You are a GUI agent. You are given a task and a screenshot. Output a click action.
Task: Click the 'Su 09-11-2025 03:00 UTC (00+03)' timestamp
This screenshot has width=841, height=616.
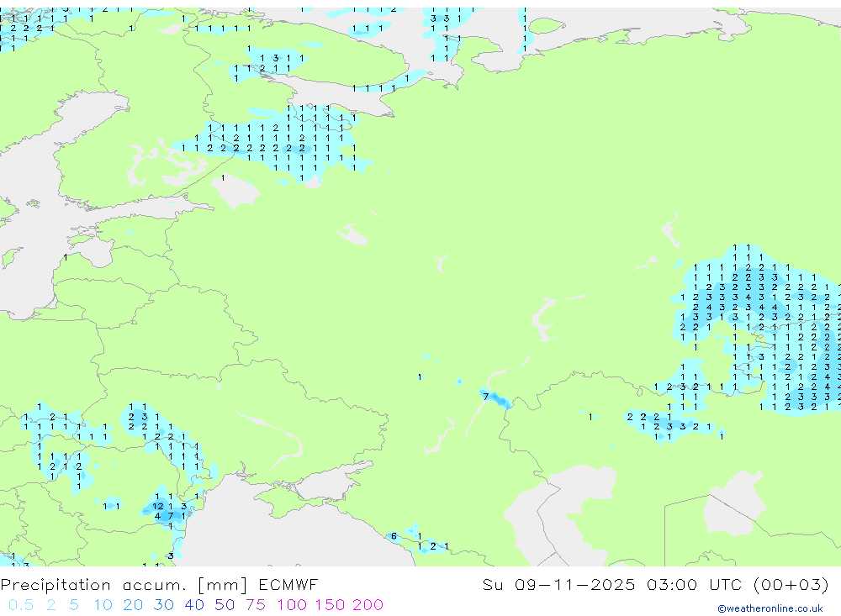tap(655, 584)
